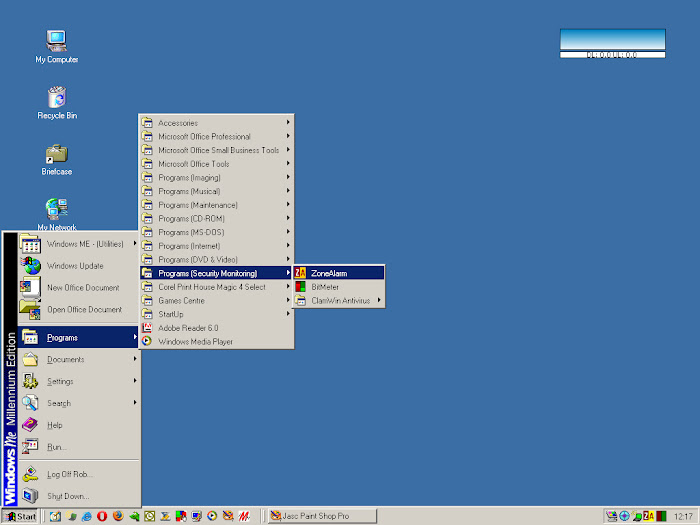This screenshot has width=700, height=525.
Task: Open Programs (Maintenance) folder
Action: click(217, 205)
